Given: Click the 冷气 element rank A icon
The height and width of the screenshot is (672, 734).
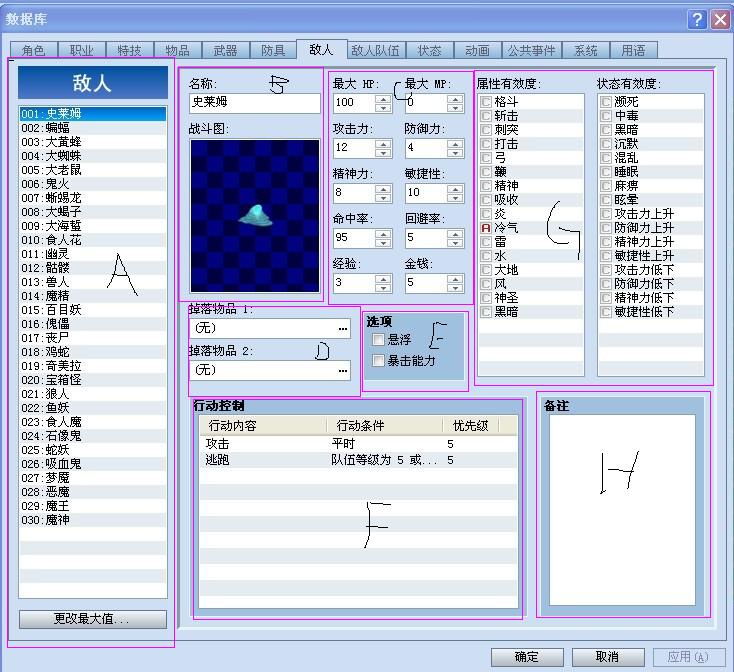Looking at the screenshot, I should tap(486, 228).
